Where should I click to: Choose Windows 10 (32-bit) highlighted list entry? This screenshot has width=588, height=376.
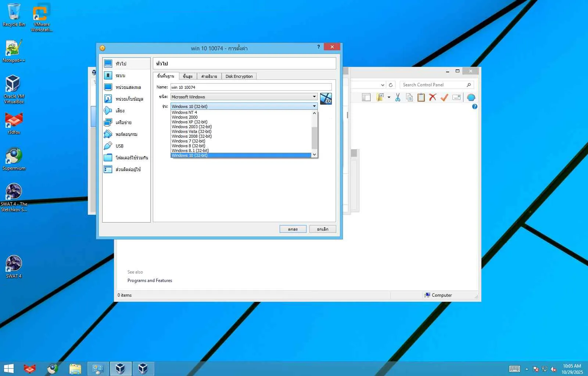241,155
